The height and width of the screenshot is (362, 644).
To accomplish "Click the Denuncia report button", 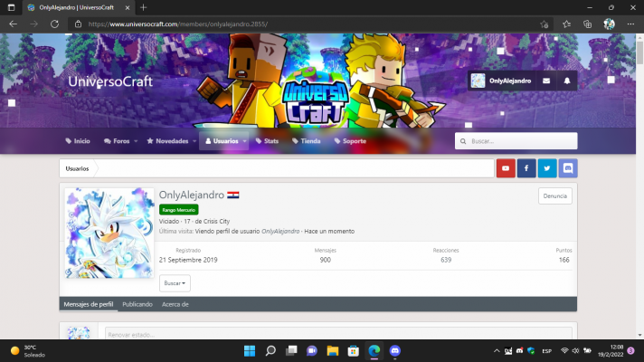I will pos(554,195).
